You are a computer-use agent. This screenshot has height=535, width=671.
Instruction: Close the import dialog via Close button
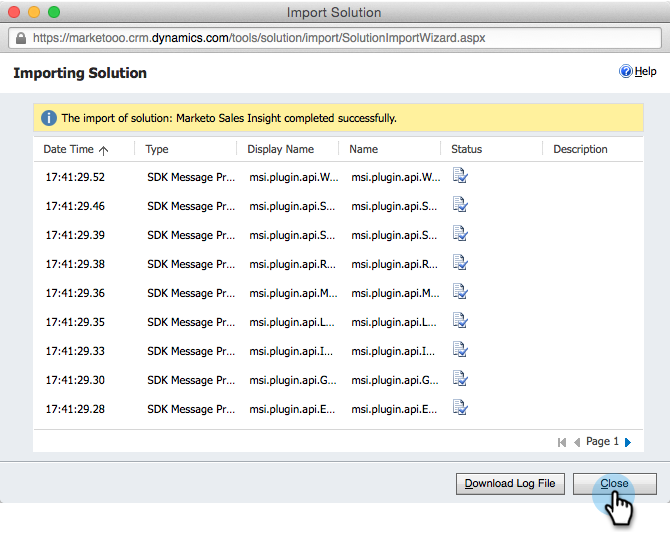click(615, 484)
